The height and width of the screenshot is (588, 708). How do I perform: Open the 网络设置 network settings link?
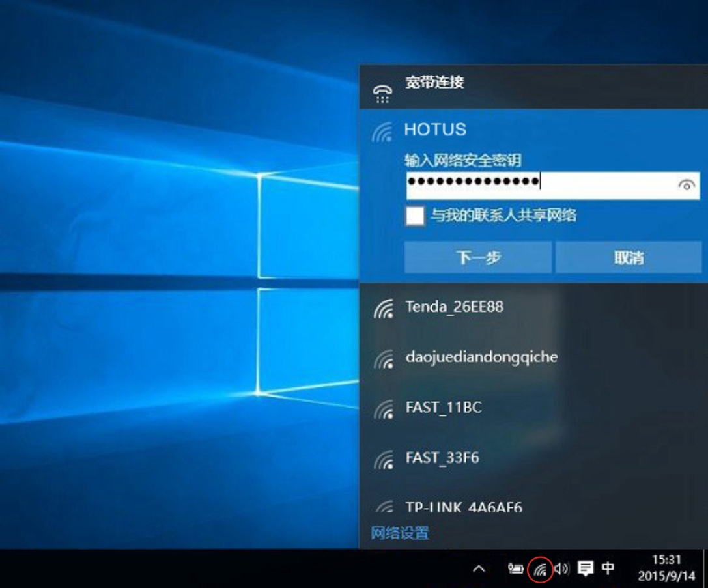400,534
